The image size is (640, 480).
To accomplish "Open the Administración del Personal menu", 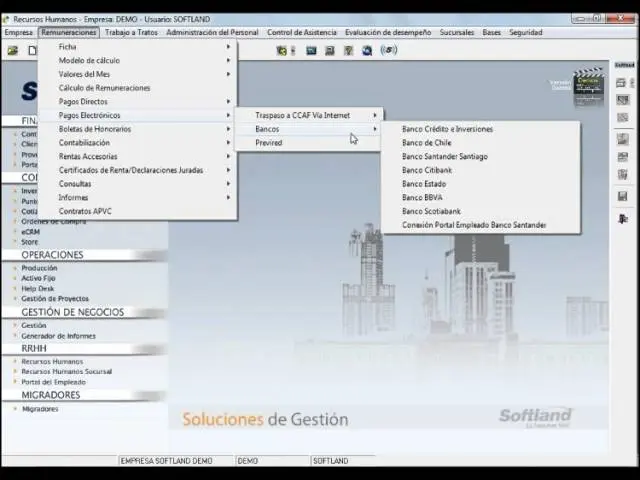I will (212, 32).
